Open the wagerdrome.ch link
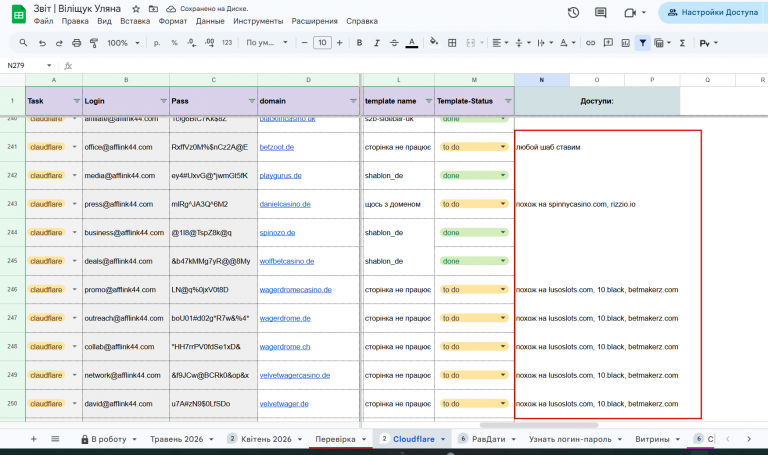Viewport: 768px width, 455px height. pyautogui.click(x=285, y=347)
